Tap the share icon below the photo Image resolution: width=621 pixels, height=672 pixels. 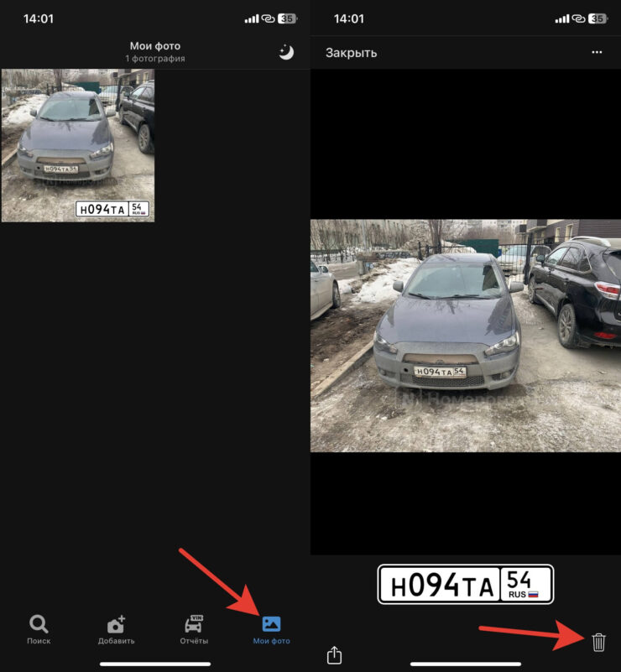[x=334, y=654]
